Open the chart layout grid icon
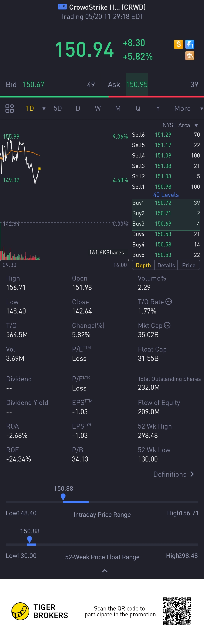This screenshot has width=204, height=644. pos(9,108)
